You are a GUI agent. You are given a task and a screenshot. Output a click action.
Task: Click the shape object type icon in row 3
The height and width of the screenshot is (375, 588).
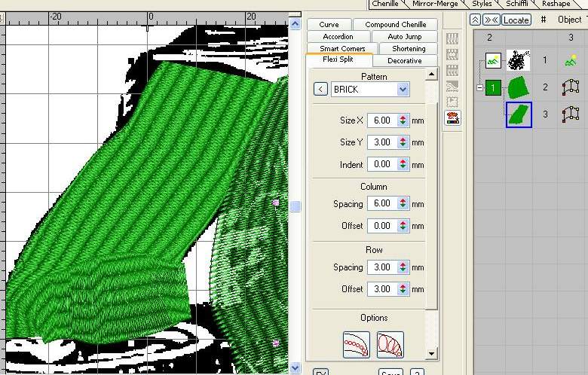tap(571, 114)
